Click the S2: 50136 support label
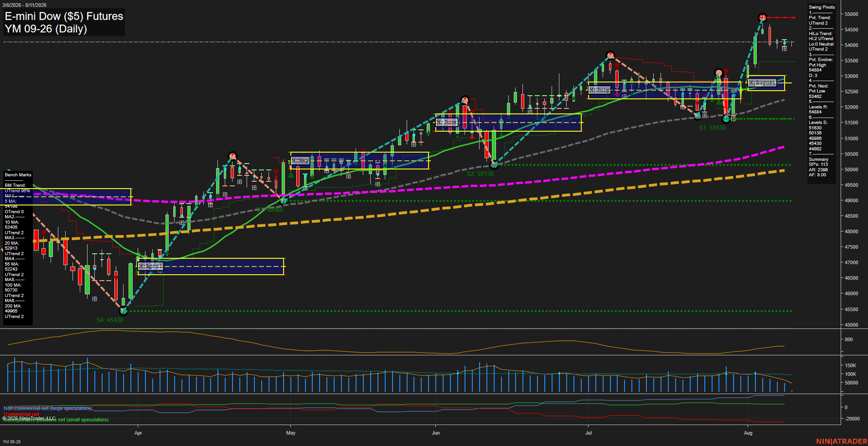Viewport: 868px width, 446px height. (480, 174)
